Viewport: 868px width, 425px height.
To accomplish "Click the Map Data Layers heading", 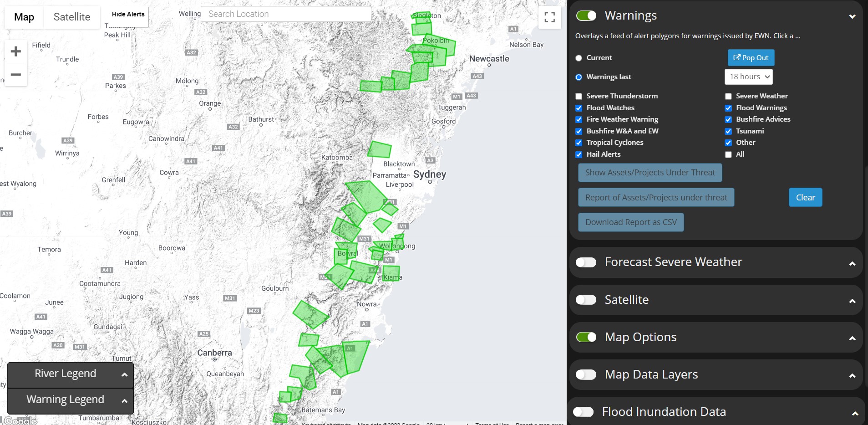I will pyautogui.click(x=651, y=374).
